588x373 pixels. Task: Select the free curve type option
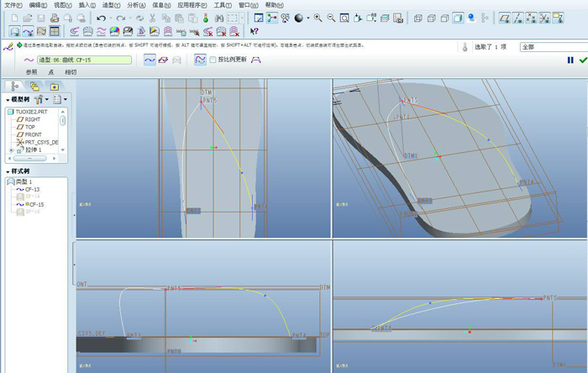150,60
